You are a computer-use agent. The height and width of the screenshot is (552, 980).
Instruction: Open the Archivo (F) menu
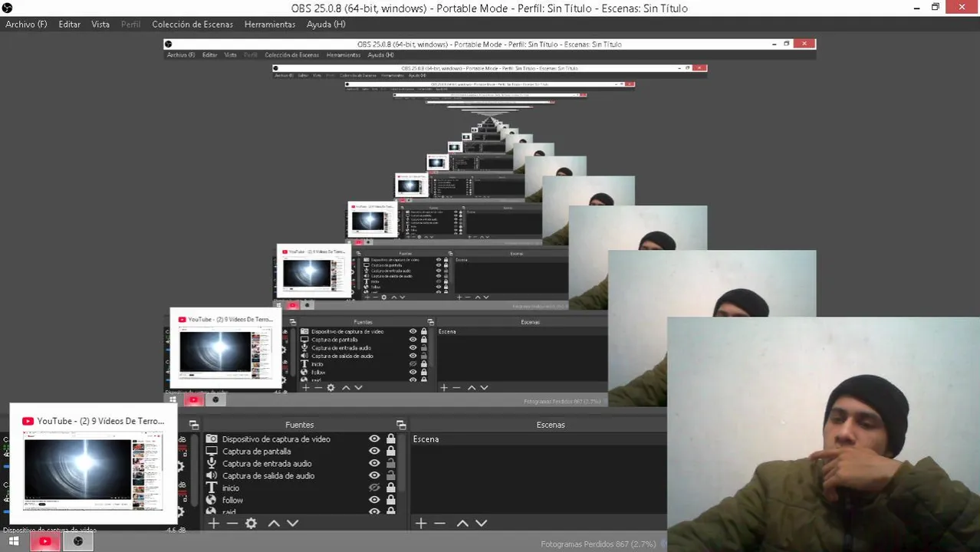tap(26, 25)
